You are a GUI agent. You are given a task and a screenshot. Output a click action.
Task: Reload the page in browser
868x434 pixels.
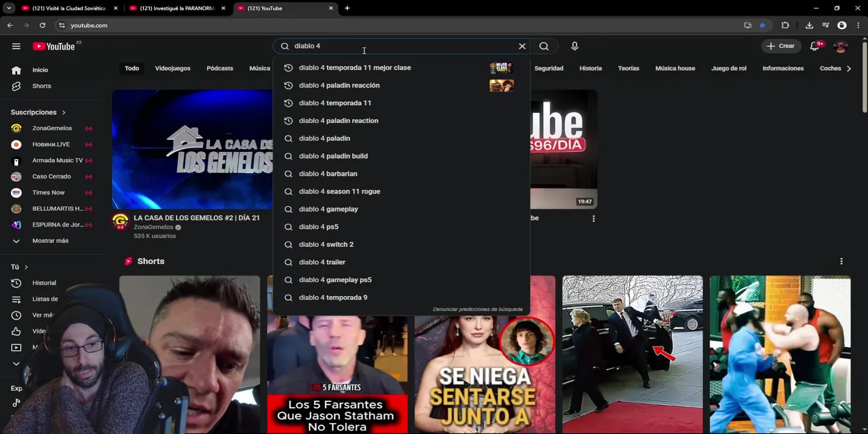[42, 25]
